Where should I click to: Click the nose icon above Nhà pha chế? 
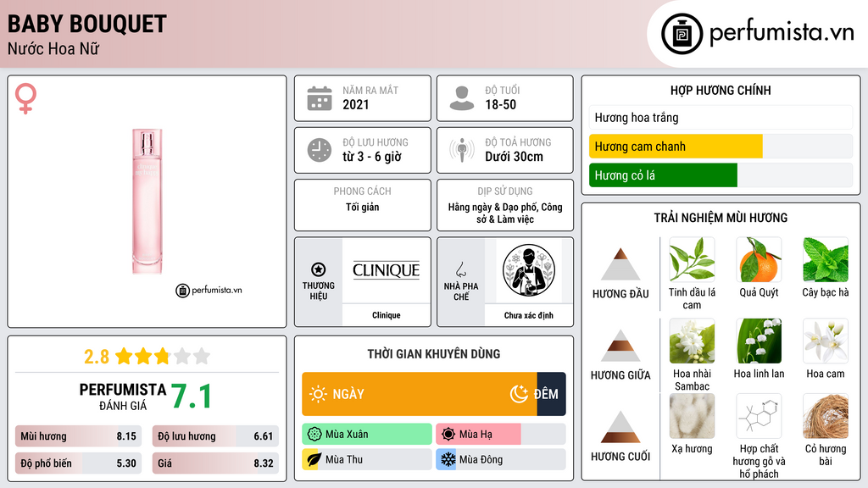pos(460,269)
